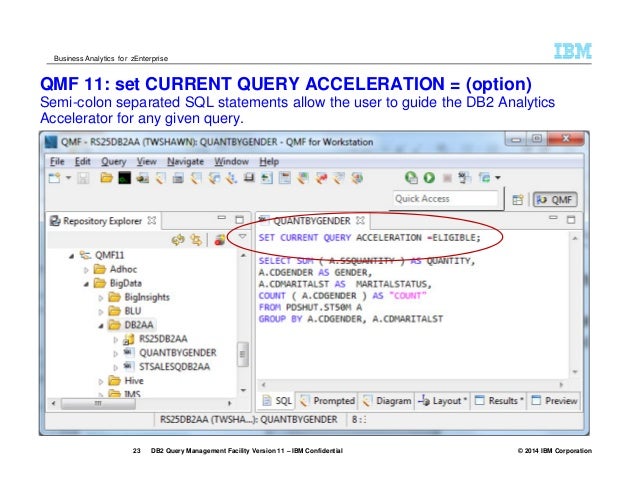
Task: Click the Repository Explorer refresh arrows icon
Action: click(x=178, y=240)
